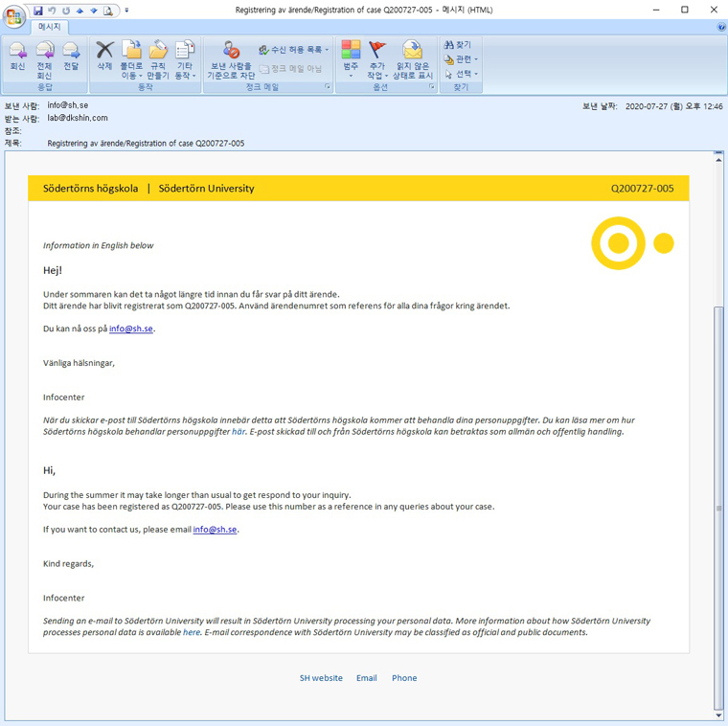728x726 pixels.
Task: Click the Reply (회신) button
Action: [17, 57]
